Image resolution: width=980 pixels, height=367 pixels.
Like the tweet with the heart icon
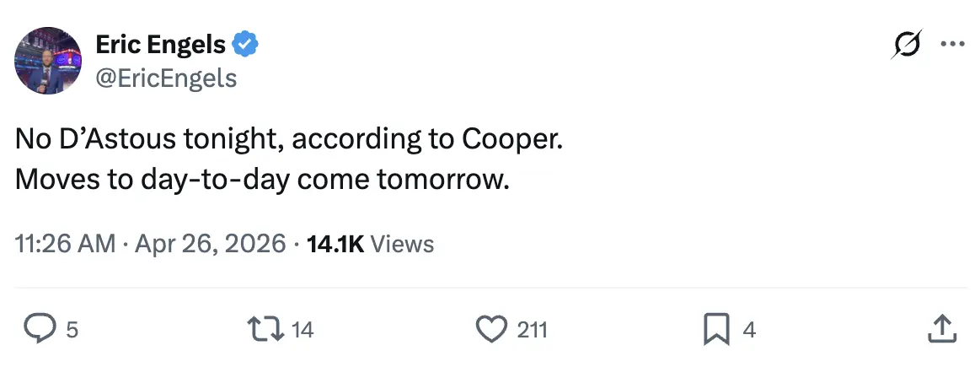(x=491, y=329)
